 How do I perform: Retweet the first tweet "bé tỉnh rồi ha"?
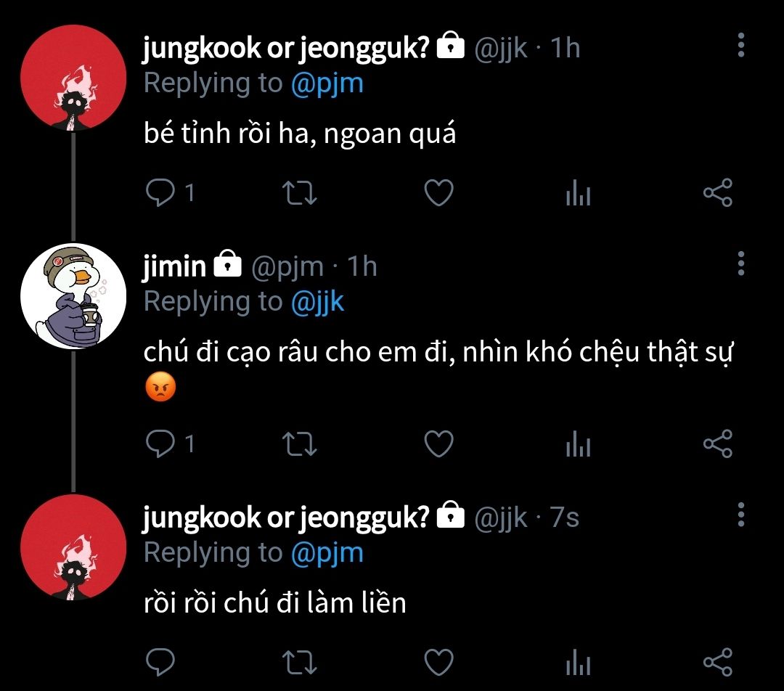[299, 193]
